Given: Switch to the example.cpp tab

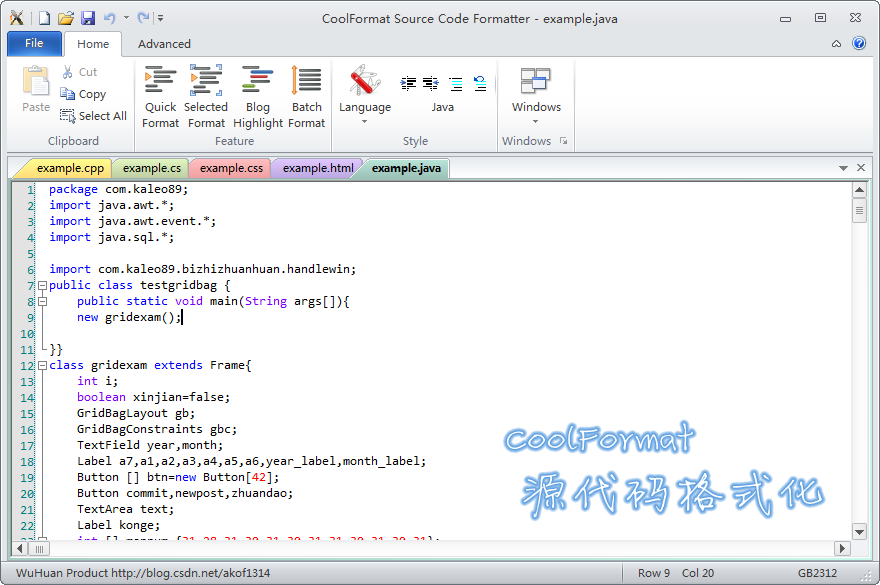Looking at the screenshot, I should [x=69, y=168].
